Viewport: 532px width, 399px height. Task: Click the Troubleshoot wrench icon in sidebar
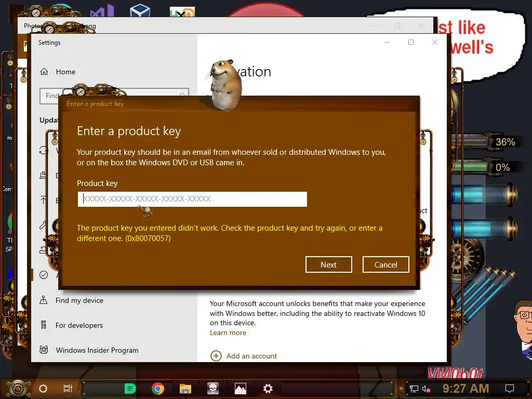[x=43, y=225]
